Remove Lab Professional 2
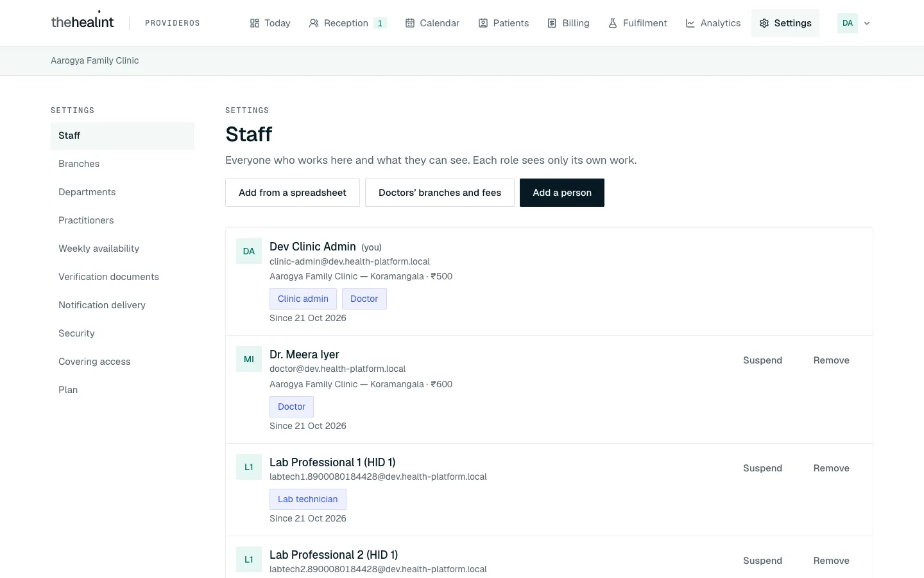 pyautogui.click(x=831, y=561)
